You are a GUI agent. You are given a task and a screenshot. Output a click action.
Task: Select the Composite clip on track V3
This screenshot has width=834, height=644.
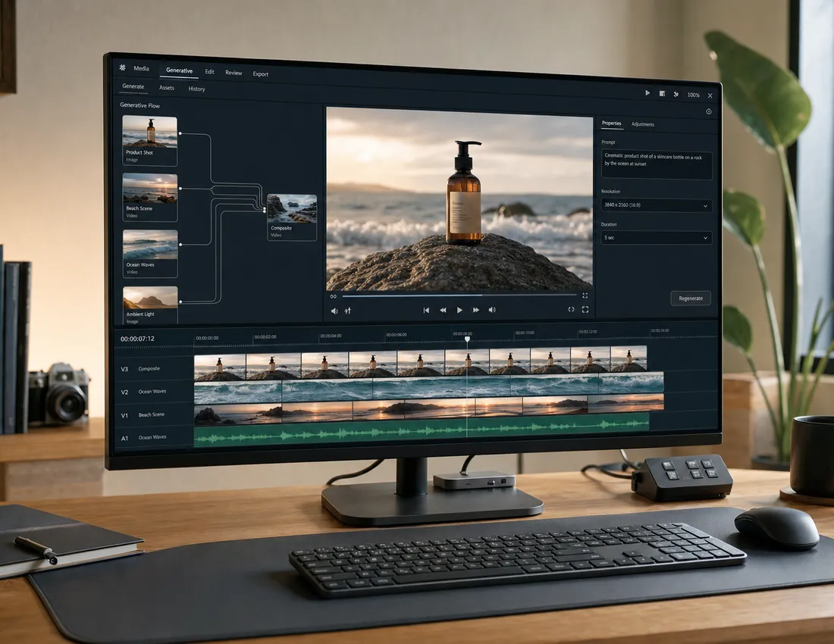tap(421, 364)
